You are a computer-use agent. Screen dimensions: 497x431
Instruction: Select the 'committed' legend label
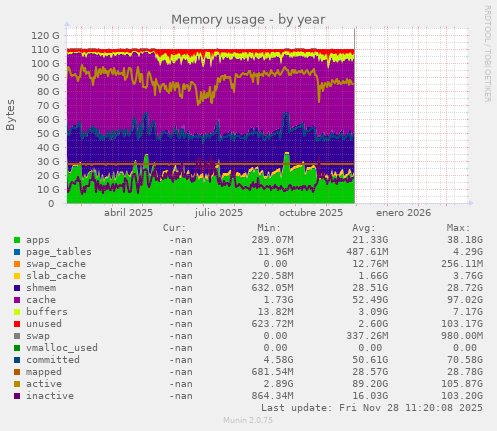tap(53, 360)
